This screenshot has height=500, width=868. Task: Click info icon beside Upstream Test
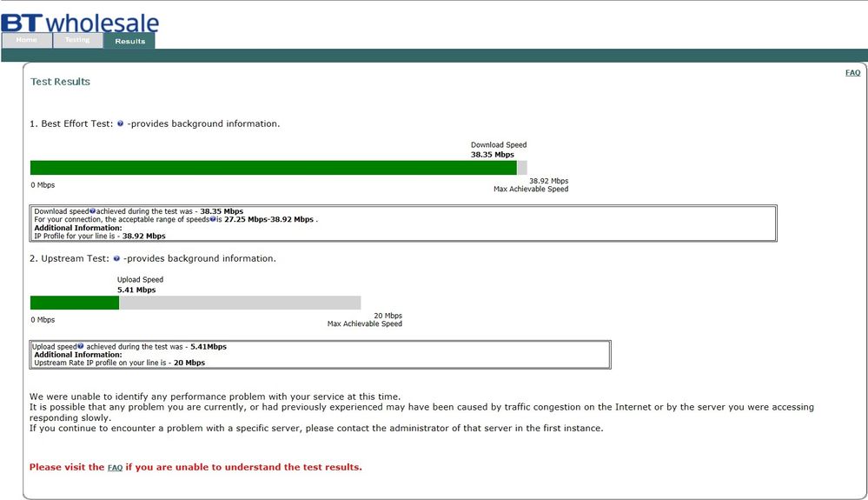116,258
